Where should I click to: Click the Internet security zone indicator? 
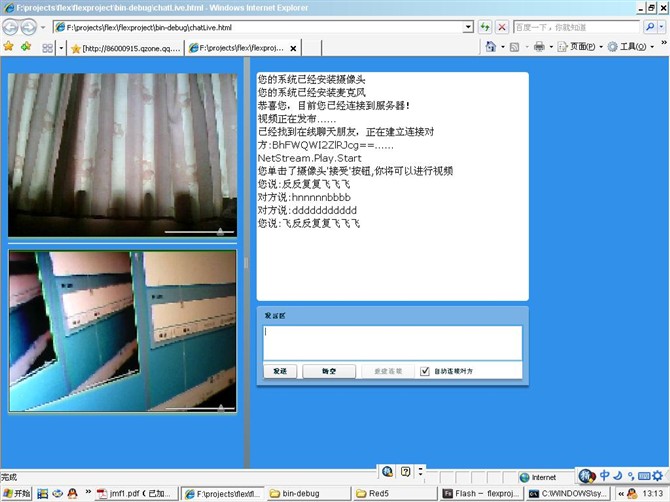[x=538, y=477]
